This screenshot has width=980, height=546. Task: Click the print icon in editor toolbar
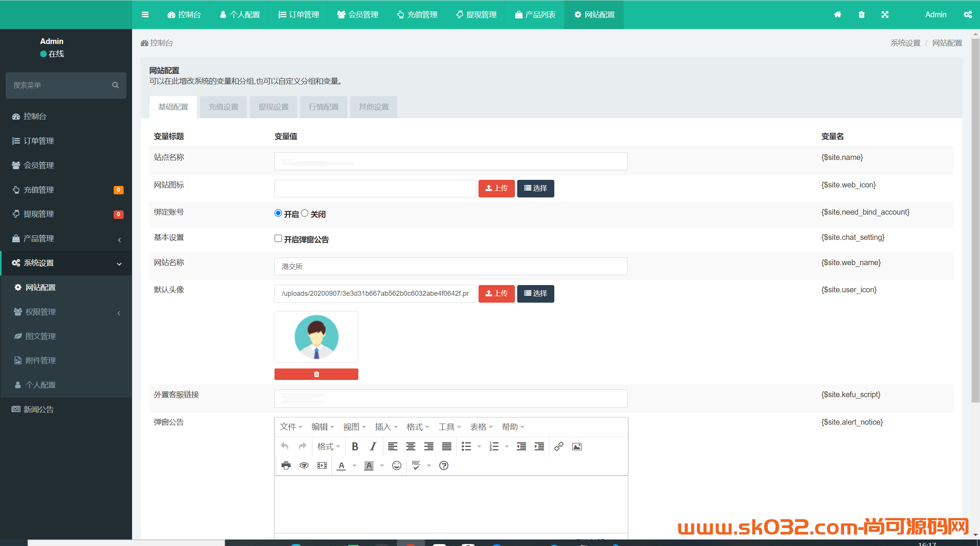[x=286, y=466]
